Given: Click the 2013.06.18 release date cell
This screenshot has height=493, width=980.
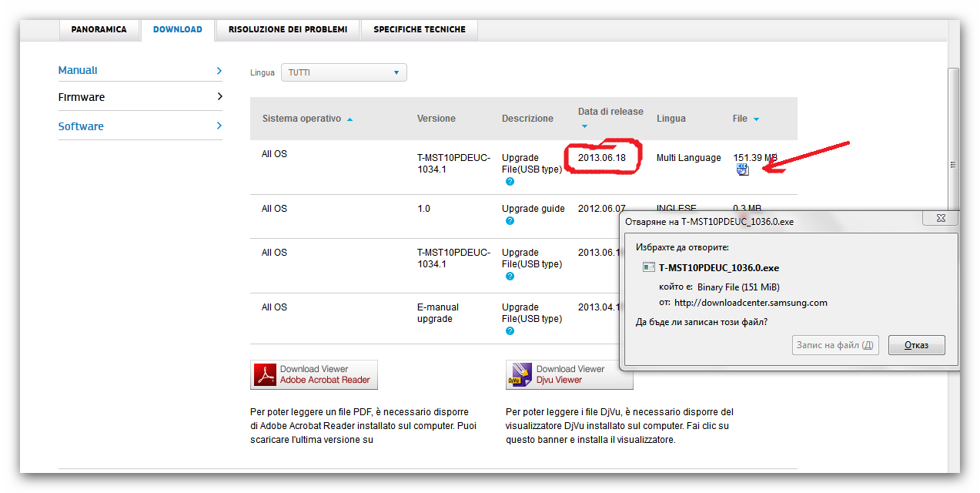Looking at the screenshot, I should click(602, 157).
